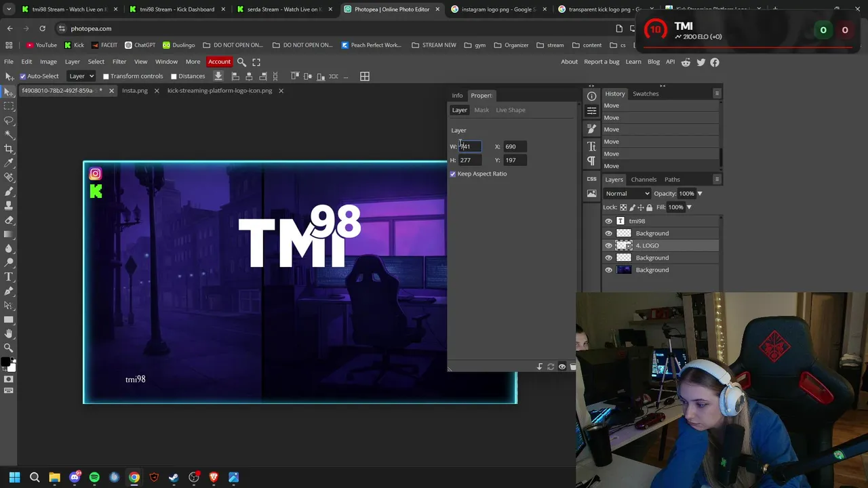
Task: Select the Eyedropper tool
Action: 9,163
